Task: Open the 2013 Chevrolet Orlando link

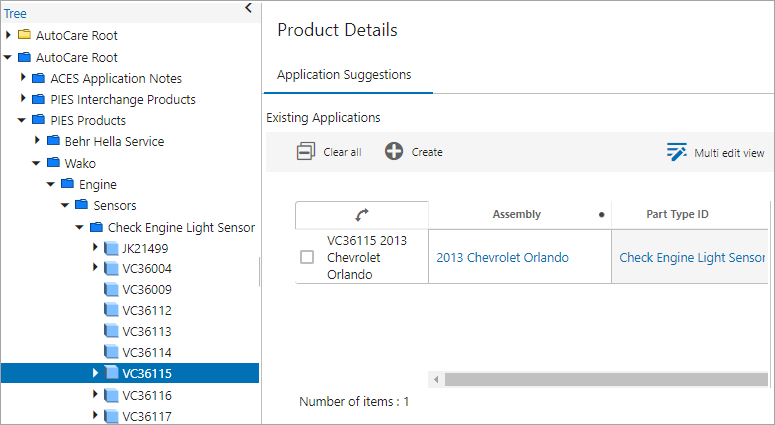Action: (x=502, y=257)
